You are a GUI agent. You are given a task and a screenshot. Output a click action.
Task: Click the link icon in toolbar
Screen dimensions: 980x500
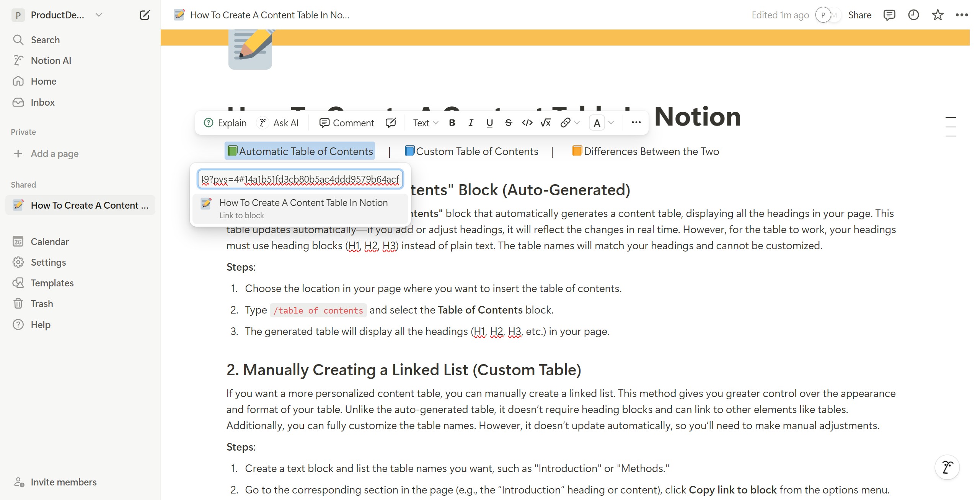click(565, 123)
